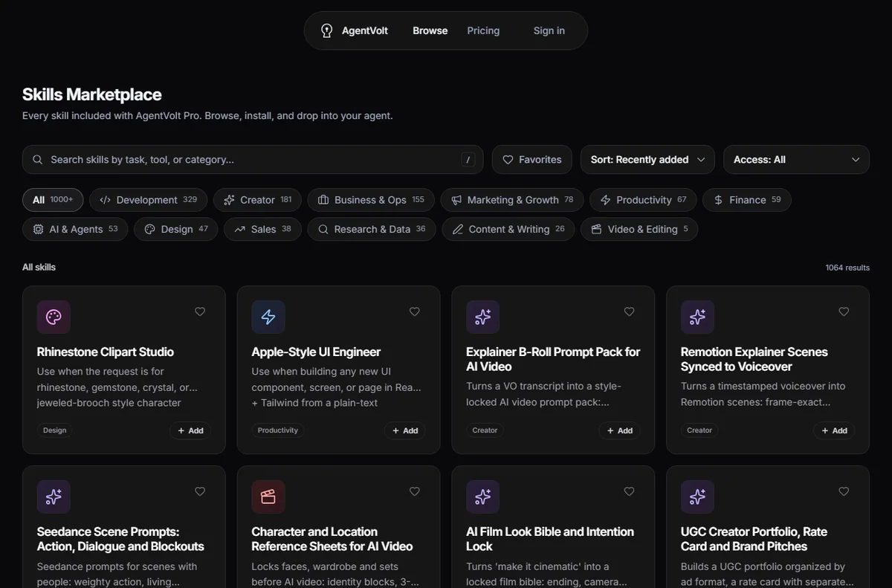Filter by Productivity category
Viewport: 892px width, 588px height.
point(643,200)
